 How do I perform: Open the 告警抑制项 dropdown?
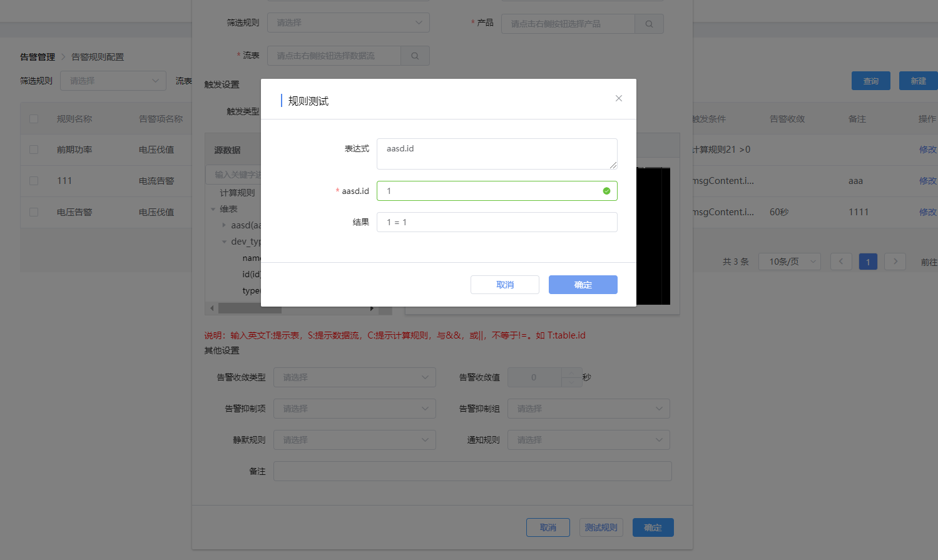[x=355, y=409]
